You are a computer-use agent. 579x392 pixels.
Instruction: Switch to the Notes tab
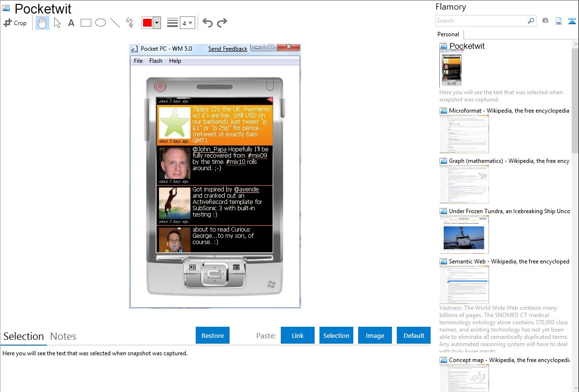[x=63, y=336]
